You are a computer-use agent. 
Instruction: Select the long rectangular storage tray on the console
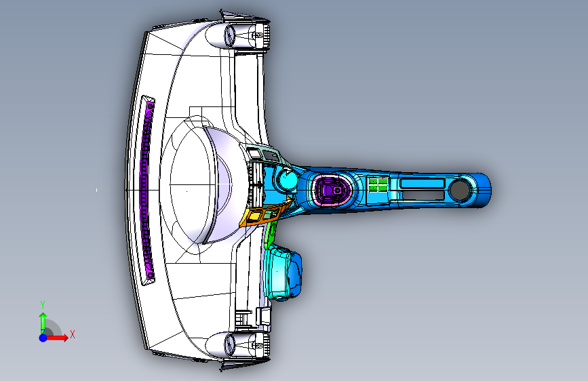[422, 183]
